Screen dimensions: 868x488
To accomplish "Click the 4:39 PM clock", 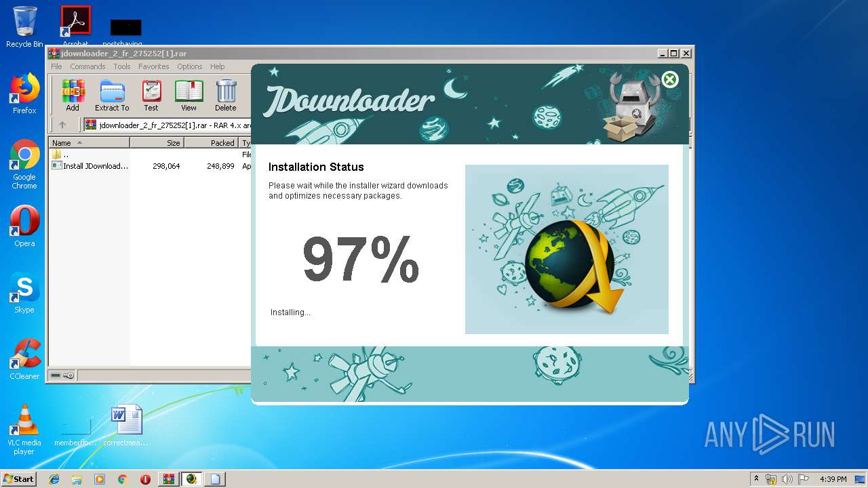I will pyautogui.click(x=833, y=479).
